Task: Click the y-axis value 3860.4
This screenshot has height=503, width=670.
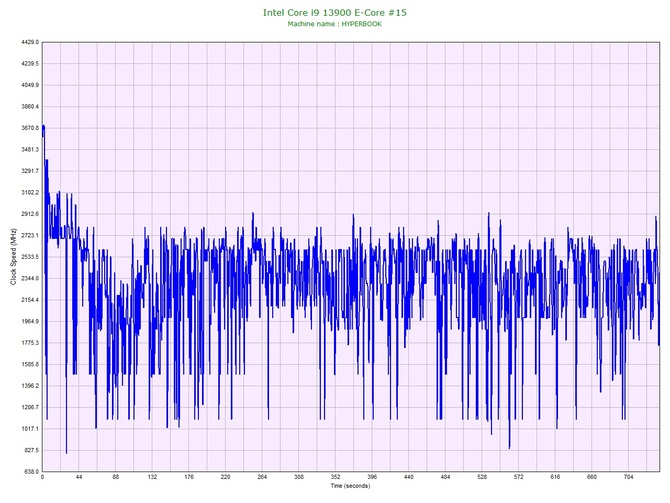Action: tap(30, 106)
